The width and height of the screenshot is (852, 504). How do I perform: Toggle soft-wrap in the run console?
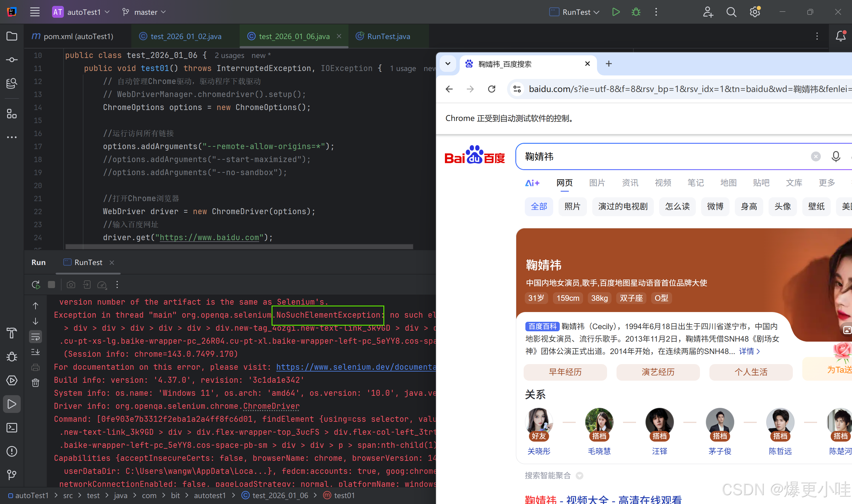[36, 337]
